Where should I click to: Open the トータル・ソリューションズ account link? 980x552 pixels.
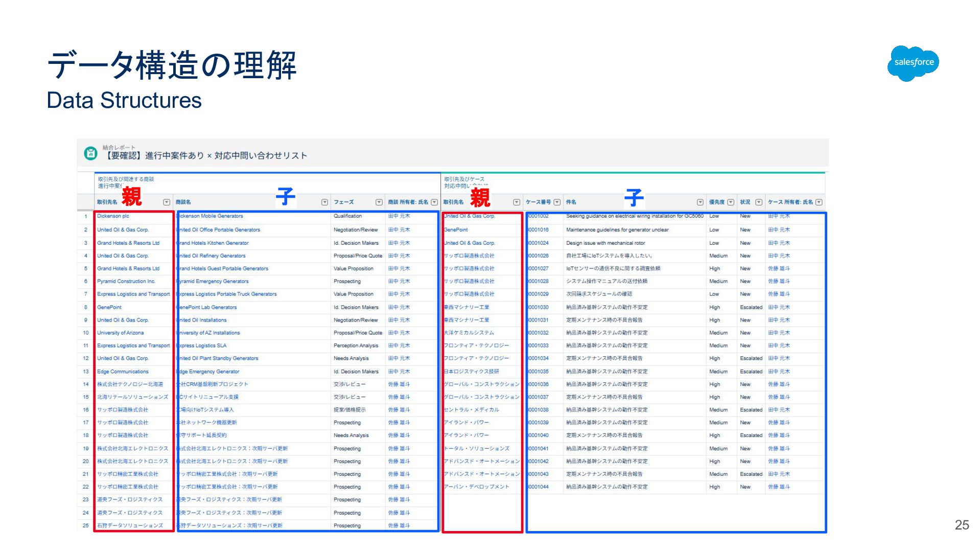[477, 449]
